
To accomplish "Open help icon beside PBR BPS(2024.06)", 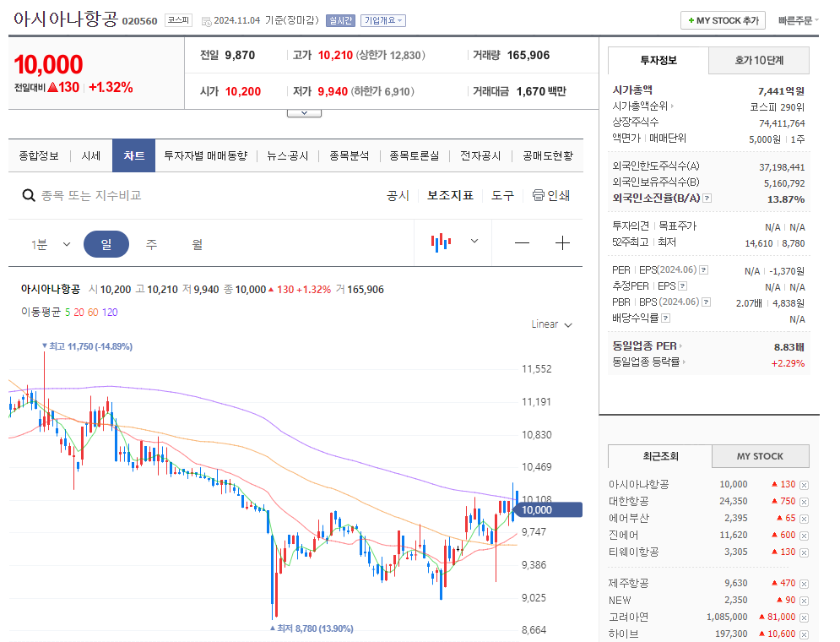I will [706, 302].
